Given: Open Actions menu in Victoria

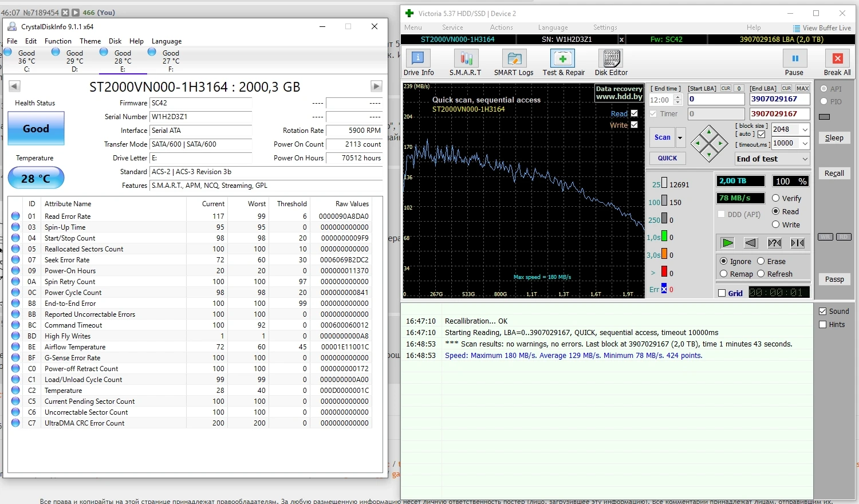Looking at the screenshot, I should click(x=501, y=27).
